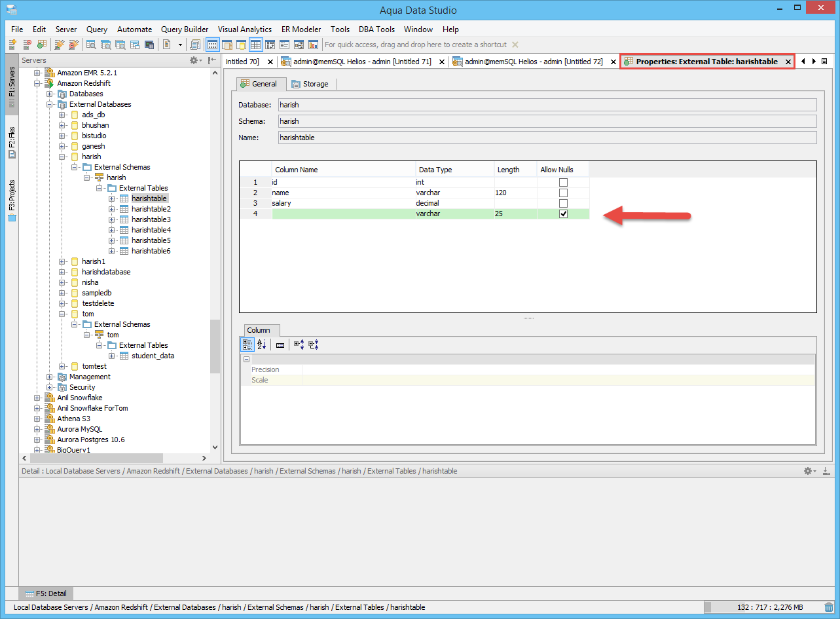Viewport: 840px width, 619px height.
Task: Click the server toolbar icon with red minus
Action: point(27,45)
